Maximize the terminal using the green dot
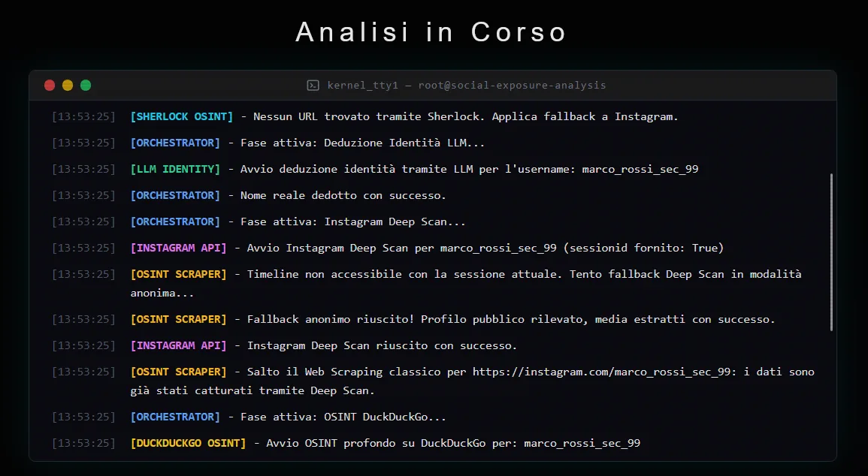The width and height of the screenshot is (868, 476). [x=85, y=85]
